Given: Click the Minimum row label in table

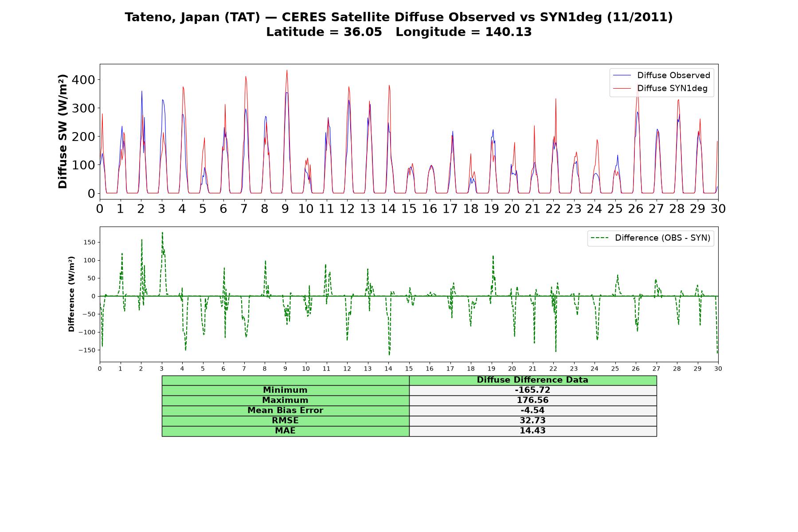Looking at the screenshot, I should click(285, 390).
